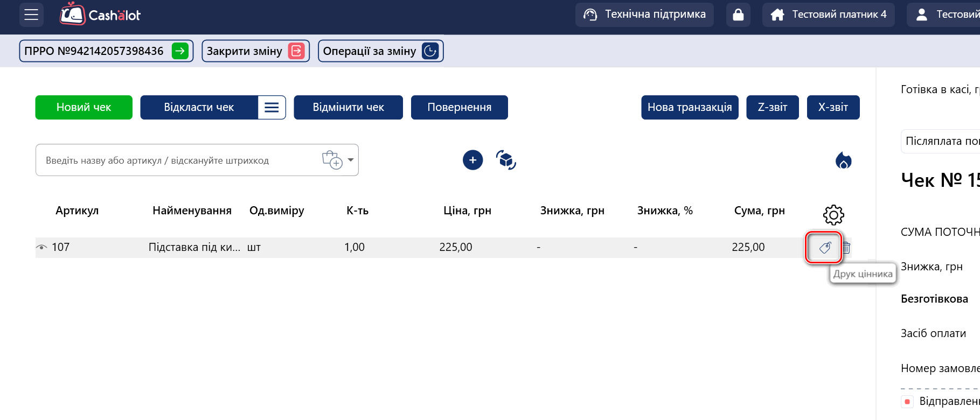Open table column settings gear
The height and width of the screenshot is (420, 980).
coord(833,215)
